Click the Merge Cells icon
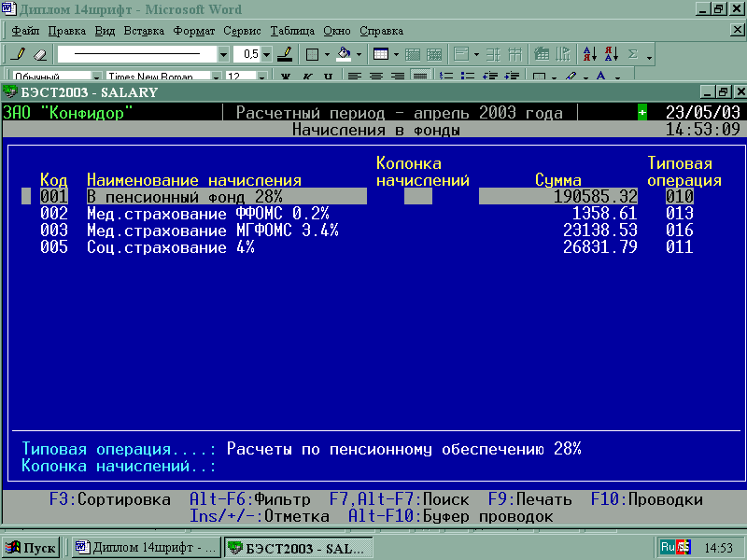 [x=413, y=54]
